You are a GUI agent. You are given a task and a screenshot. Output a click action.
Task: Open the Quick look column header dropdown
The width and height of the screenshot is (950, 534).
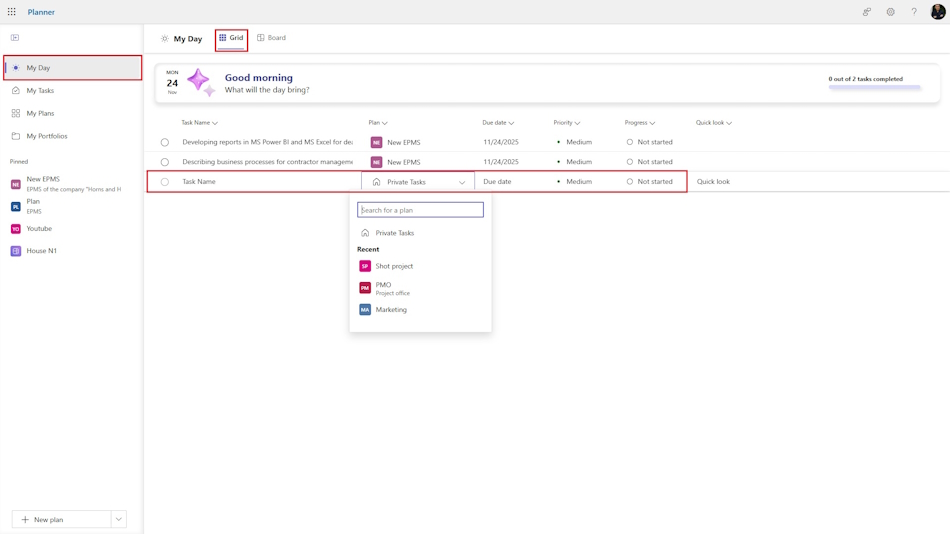[729, 123]
